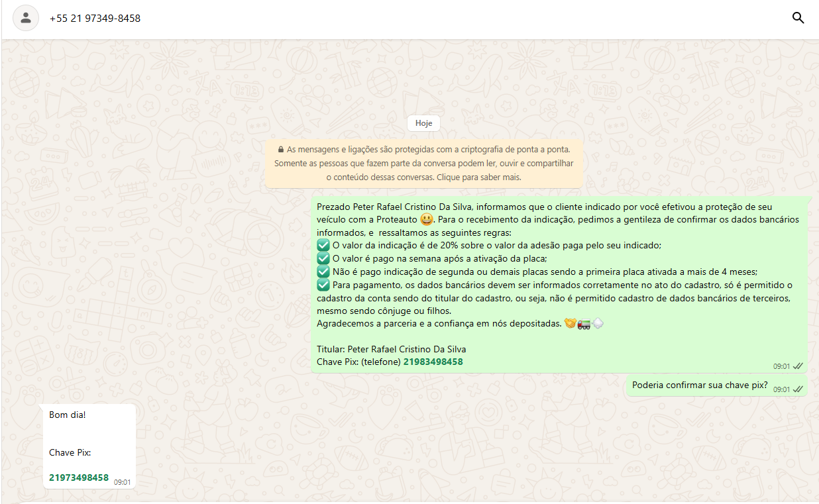Click check mark beside "Não é pago indicação"
The width and height of the screenshot is (819, 504).
pos(323,272)
